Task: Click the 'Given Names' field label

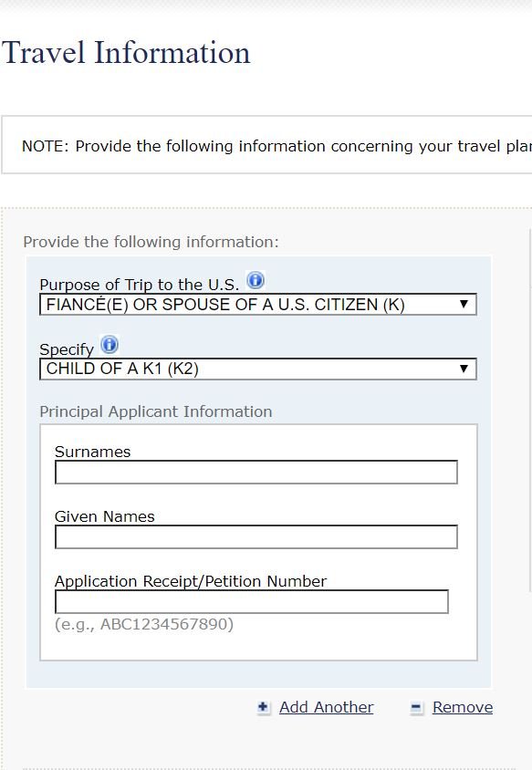Action: coord(105,516)
